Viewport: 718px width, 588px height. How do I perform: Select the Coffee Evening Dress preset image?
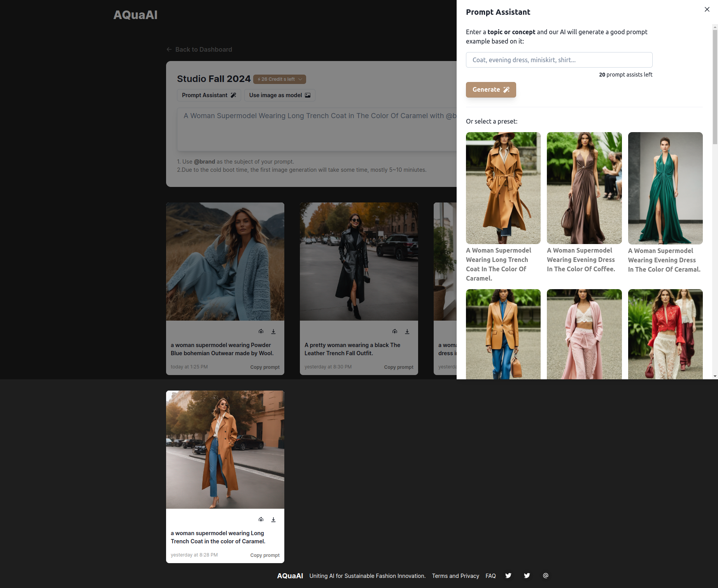pos(584,188)
